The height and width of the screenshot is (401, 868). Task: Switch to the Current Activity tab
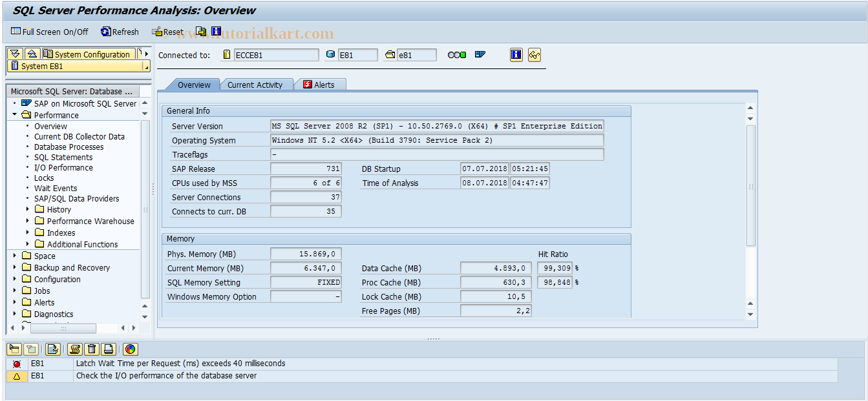tap(255, 85)
